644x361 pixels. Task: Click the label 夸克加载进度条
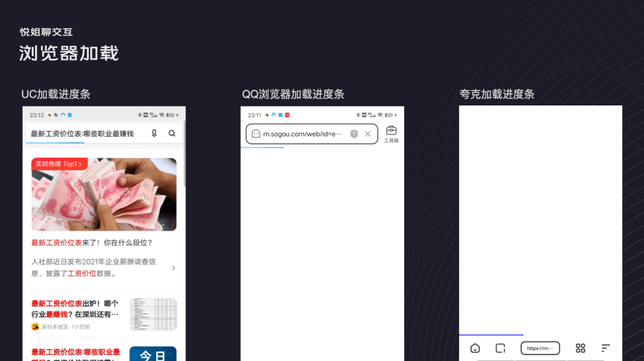[497, 94]
